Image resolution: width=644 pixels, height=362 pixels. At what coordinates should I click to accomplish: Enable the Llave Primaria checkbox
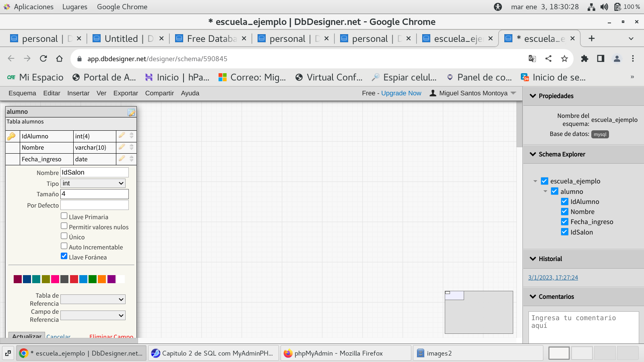tap(64, 216)
